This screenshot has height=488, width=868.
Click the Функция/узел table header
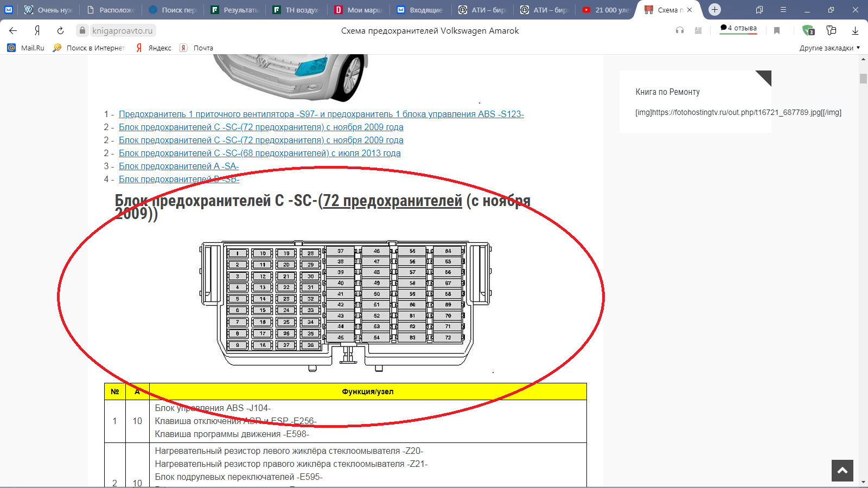coord(368,391)
